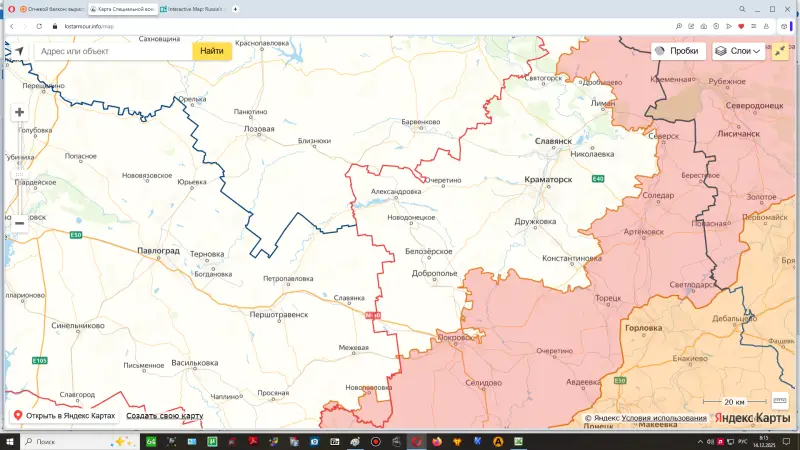
Task: Switch to Interactive Map Russia tab
Action: click(193, 9)
